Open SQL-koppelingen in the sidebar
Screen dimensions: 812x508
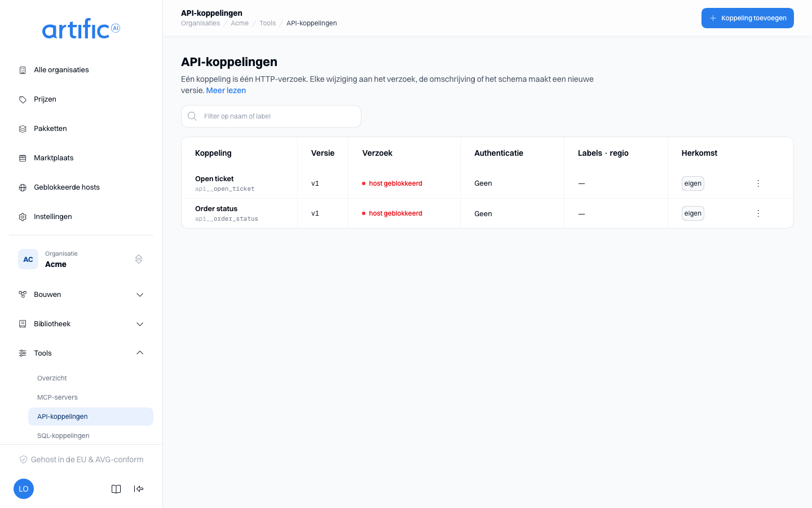(x=91, y=436)
